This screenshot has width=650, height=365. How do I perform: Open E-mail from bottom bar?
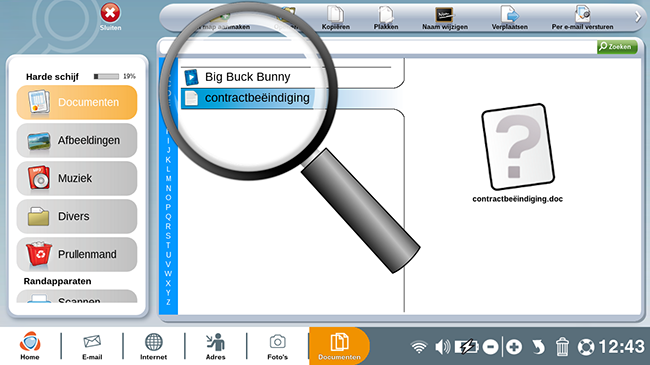click(x=92, y=346)
